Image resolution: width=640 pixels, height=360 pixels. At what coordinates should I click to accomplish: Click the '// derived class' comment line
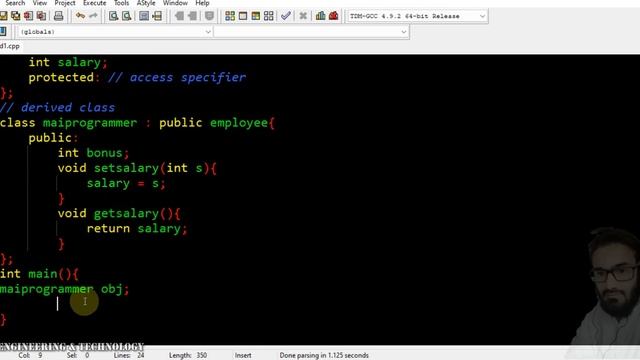[58, 108]
